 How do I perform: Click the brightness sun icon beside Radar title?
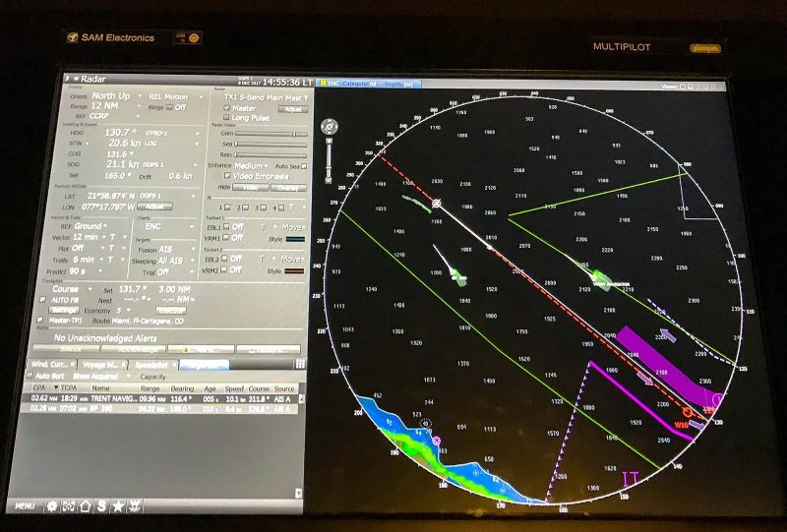76,79
